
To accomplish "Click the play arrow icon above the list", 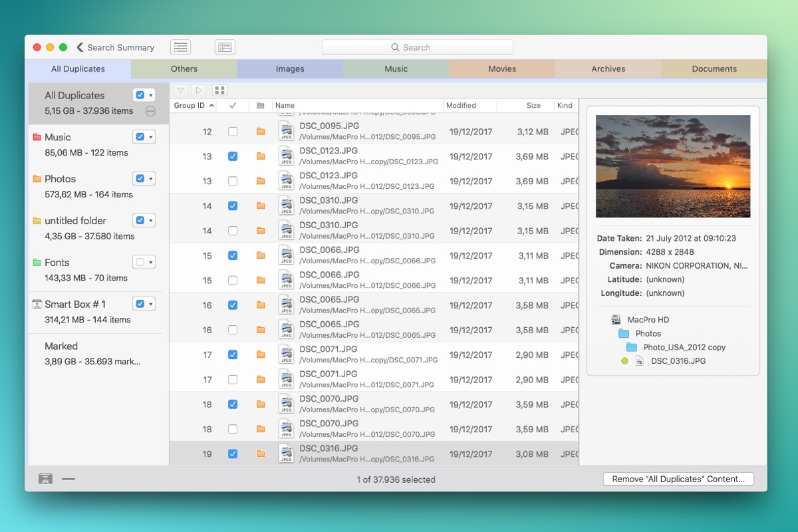I will 199,90.
